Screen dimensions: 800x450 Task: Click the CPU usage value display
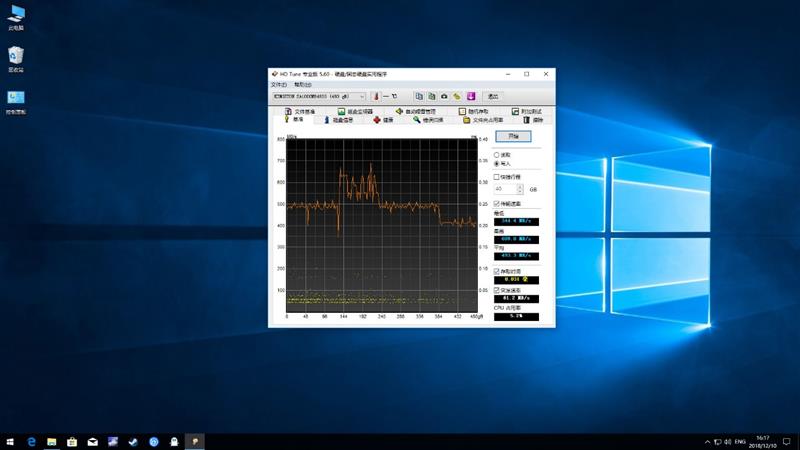point(516,316)
